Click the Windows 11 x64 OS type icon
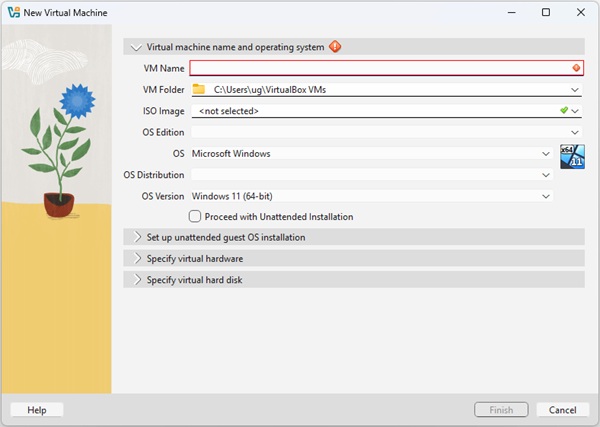This screenshot has height=427, width=600. click(x=571, y=155)
